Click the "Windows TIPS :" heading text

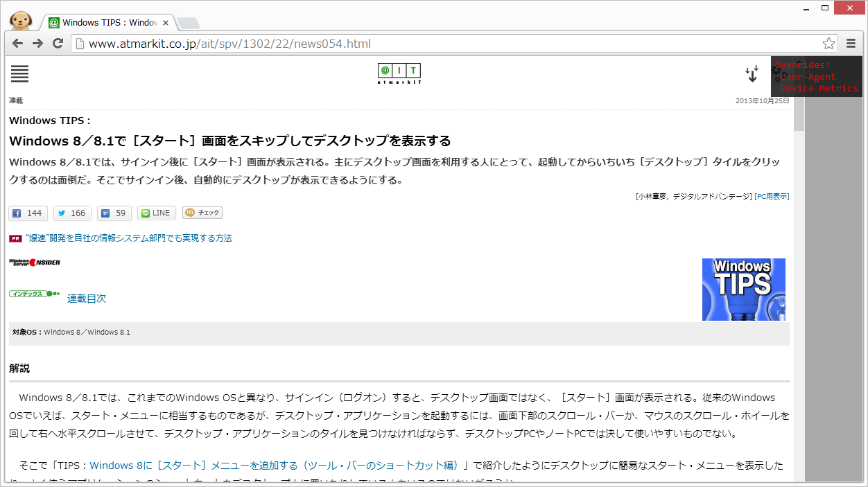click(x=50, y=121)
